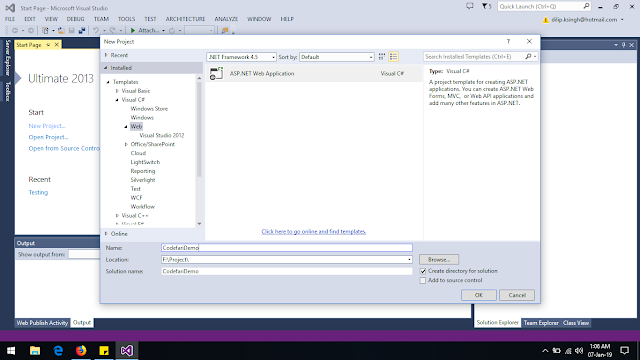Close the Start Page tab
Screen dimensions: 640x360
click(57, 44)
